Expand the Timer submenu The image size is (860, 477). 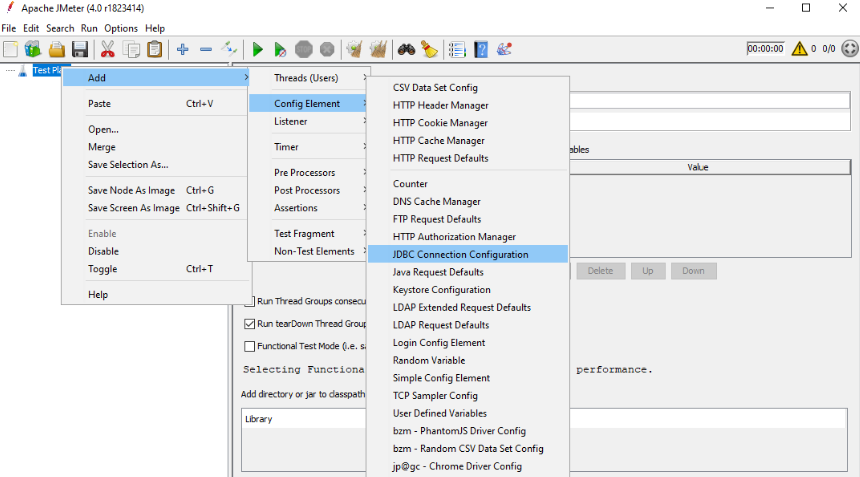(x=309, y=147)
